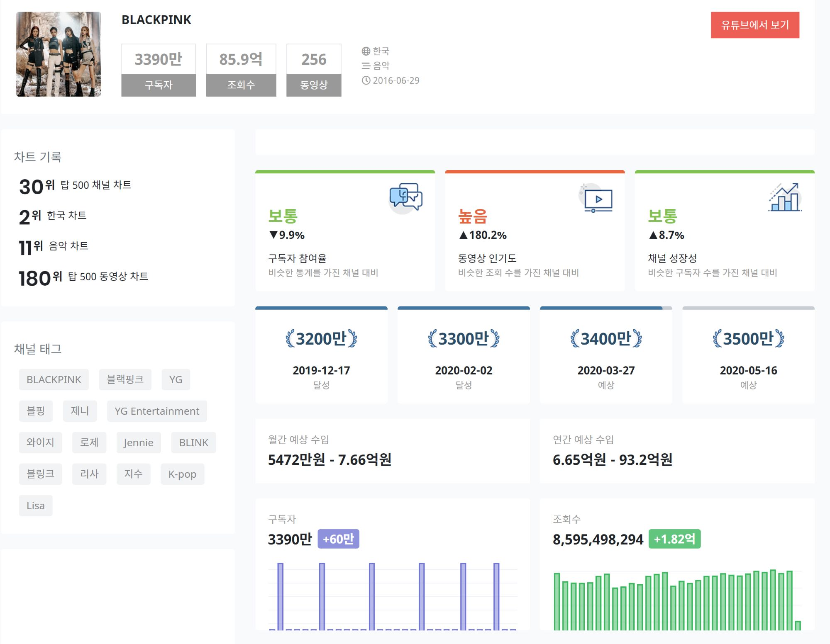830x644 pixels.
Task: Select the 85.9억 조회수 stat box
Action: pyautogui.click(x=241, y=70)
